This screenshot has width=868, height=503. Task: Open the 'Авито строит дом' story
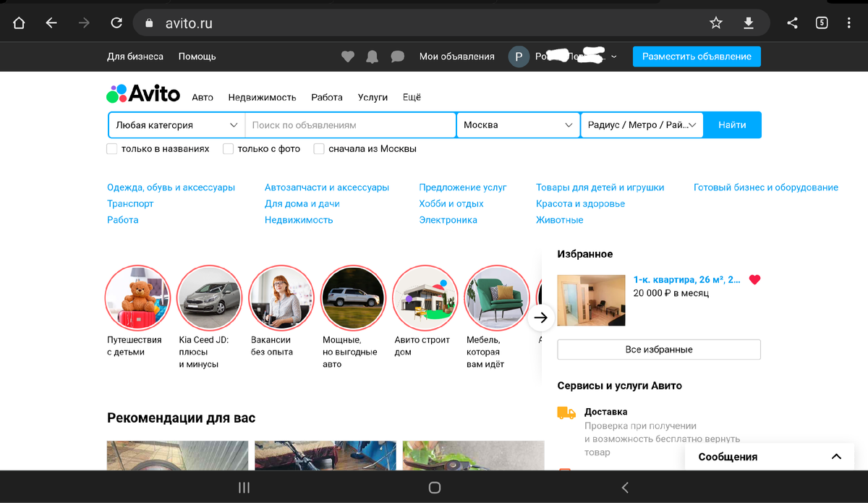tap(425, 297)
